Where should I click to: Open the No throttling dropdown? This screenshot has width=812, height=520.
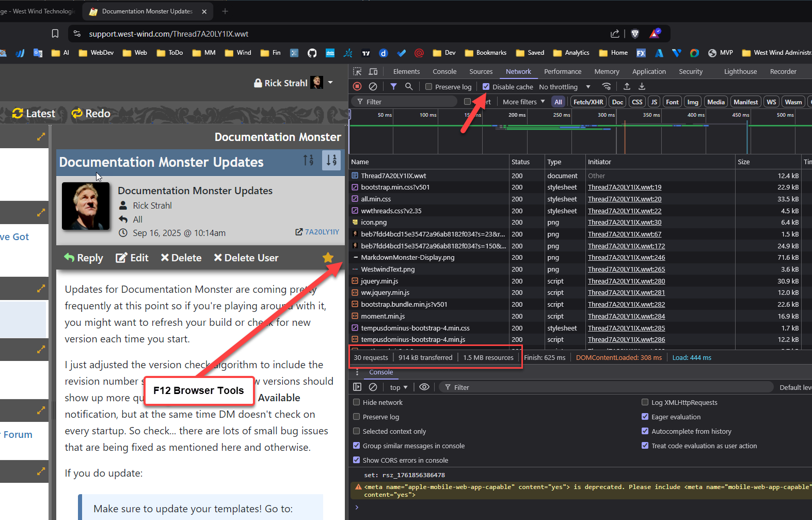pyautogui.click(x=564, y=87)
